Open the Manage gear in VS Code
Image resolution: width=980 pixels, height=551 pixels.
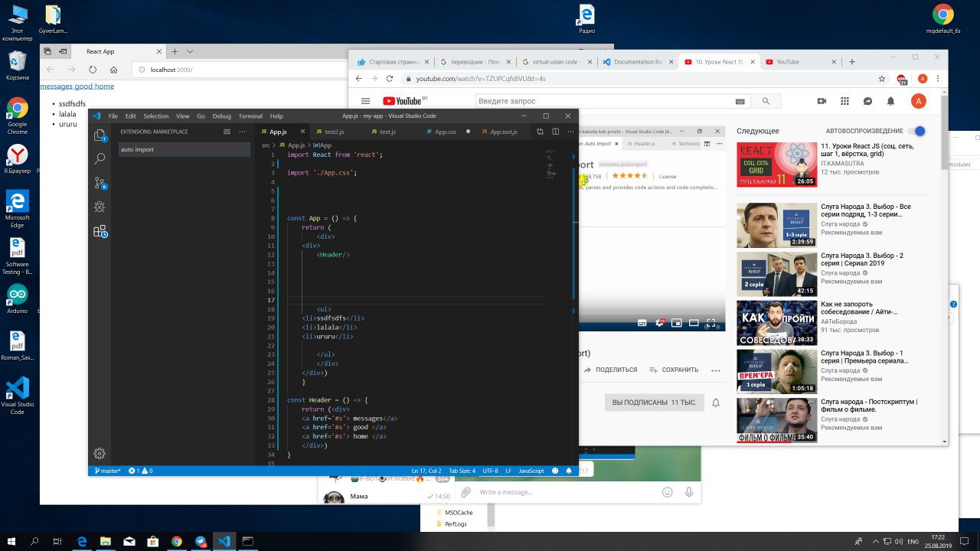pyautogui.click(x=100, y=453)
